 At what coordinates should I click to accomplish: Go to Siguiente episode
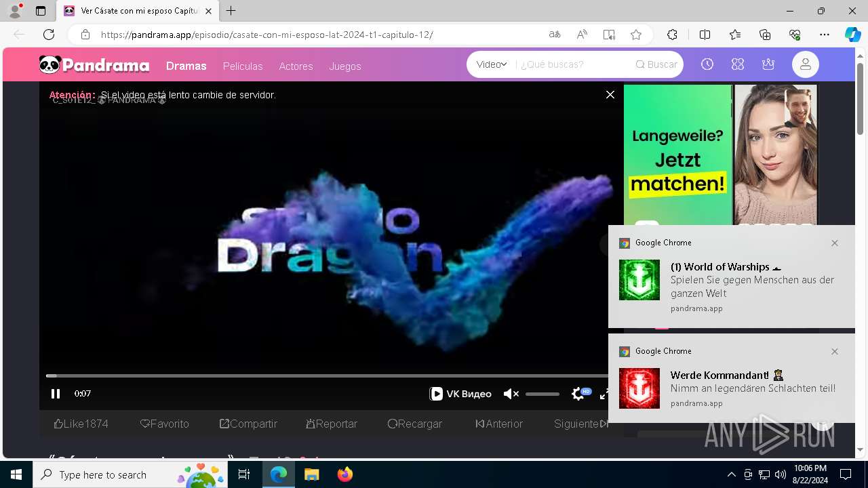[581, 424]
